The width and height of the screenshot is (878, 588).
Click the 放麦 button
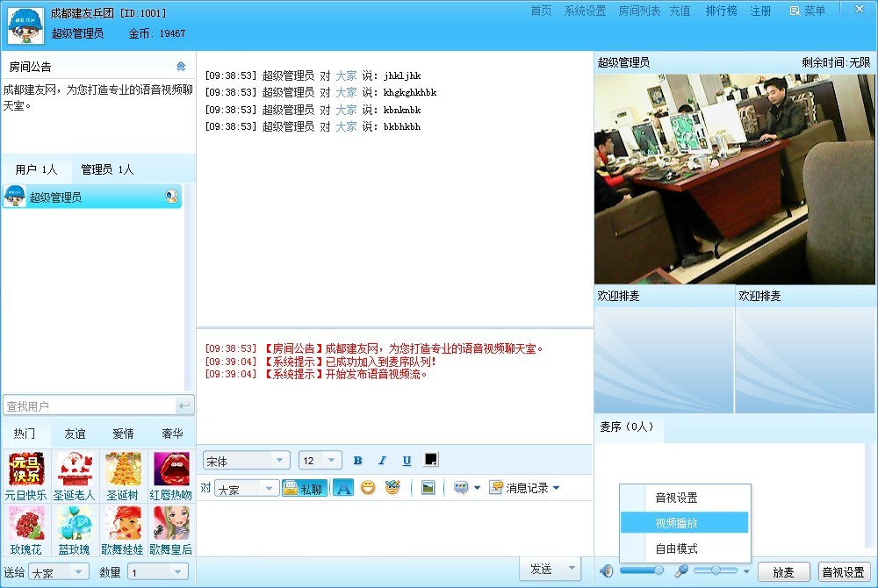click(x=783, y=572)
